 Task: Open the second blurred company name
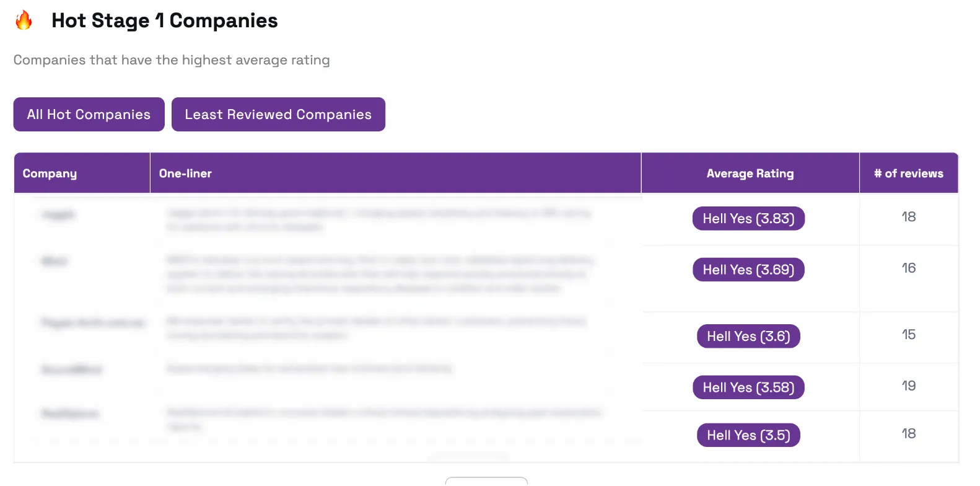[x=54, y=261]
